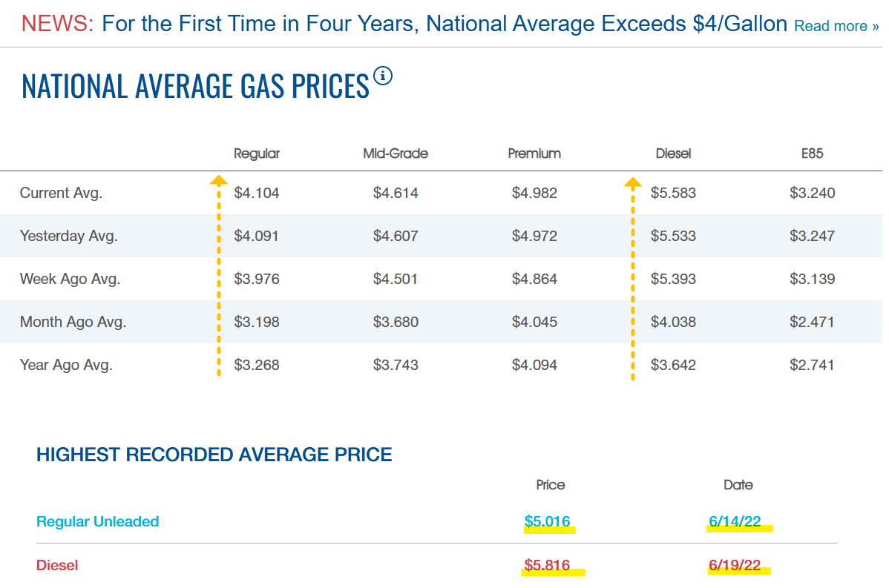The height and width of the screenshot is (588, 889).
Task: Click the 6/14/22 record date
Action: tap(735, 521)
